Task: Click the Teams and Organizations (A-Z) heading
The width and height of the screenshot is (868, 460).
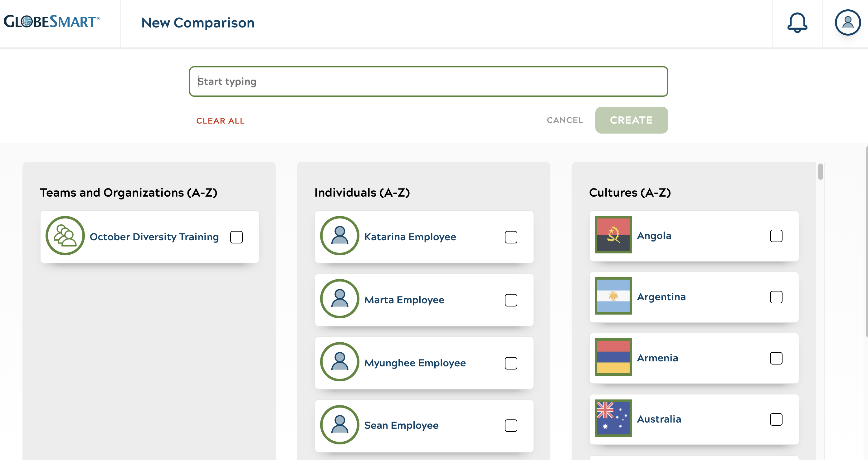Action: point(129,193)
